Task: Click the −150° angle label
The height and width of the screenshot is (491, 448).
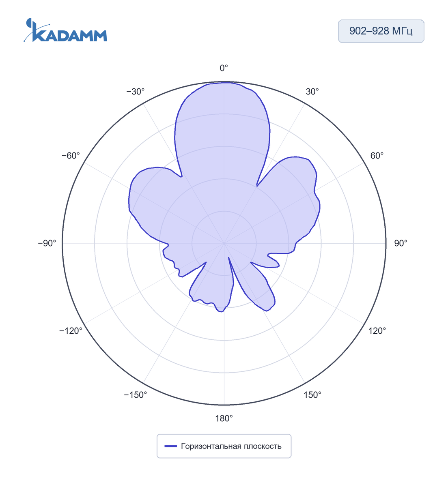Action: click(136, 395)
